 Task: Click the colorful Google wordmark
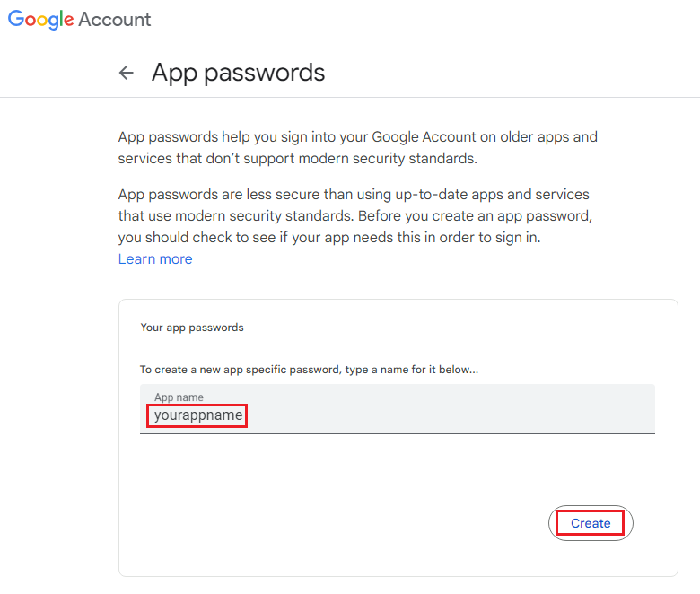pos(41,19)
